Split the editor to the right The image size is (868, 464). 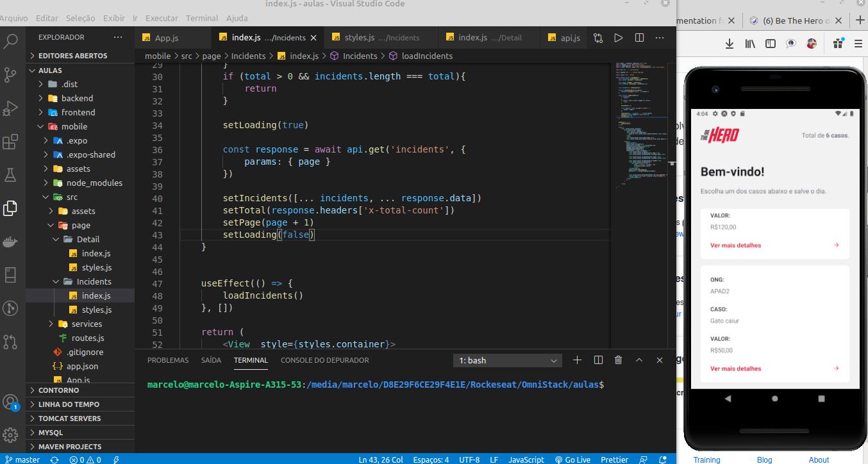click(x=639, y=38)
